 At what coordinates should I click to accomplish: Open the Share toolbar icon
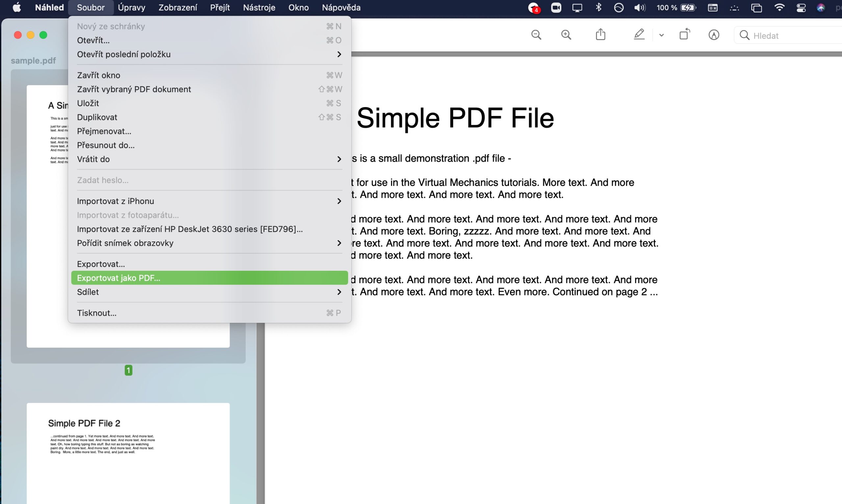pos(600,34)
